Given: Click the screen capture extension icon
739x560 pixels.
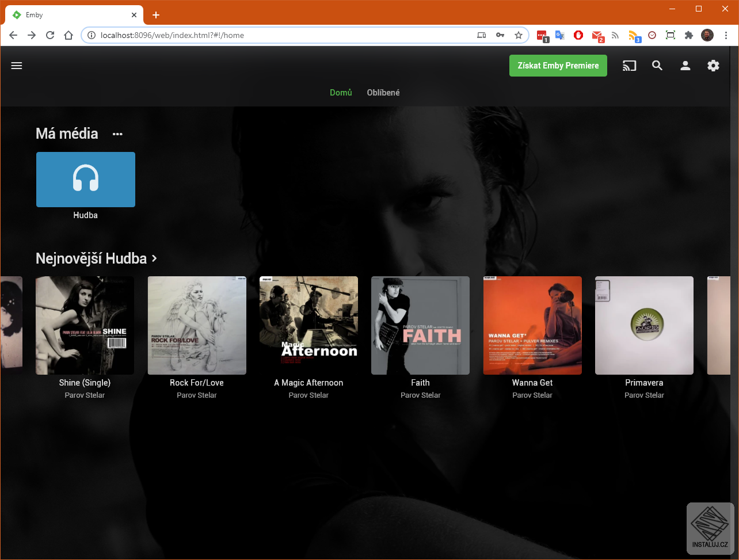Looking at the screenshot, I should [x=671, y=35].
